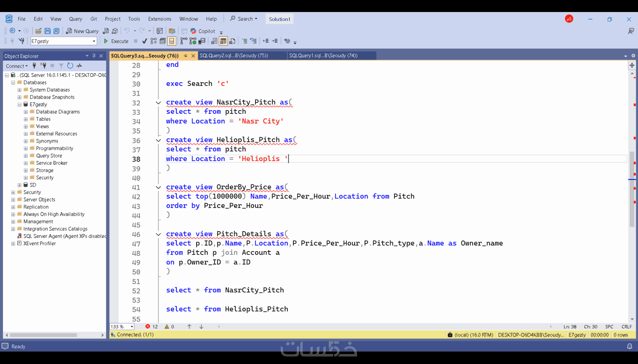Click the Change Connection icon

coord(21,41)
